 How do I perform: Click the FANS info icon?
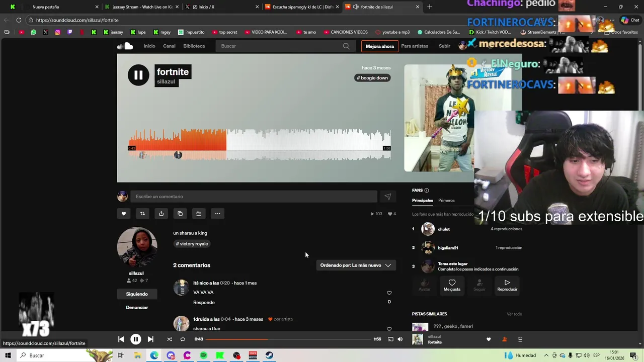pos(427,190)
